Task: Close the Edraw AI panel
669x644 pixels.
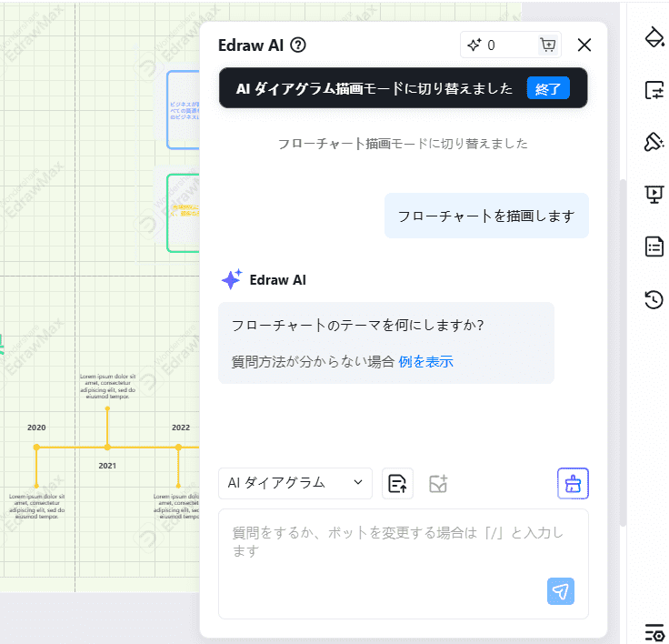Action: pyautogui.click(x=584, y=45)
